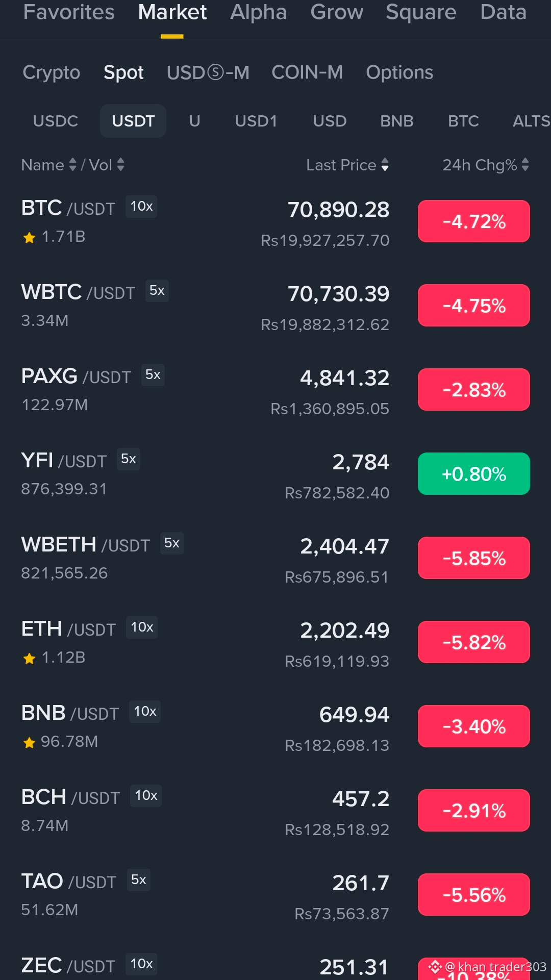The width and height of the screenshot is (551, 980).
Task: Sort by Last Price arrows
Action: click(385, 165)
